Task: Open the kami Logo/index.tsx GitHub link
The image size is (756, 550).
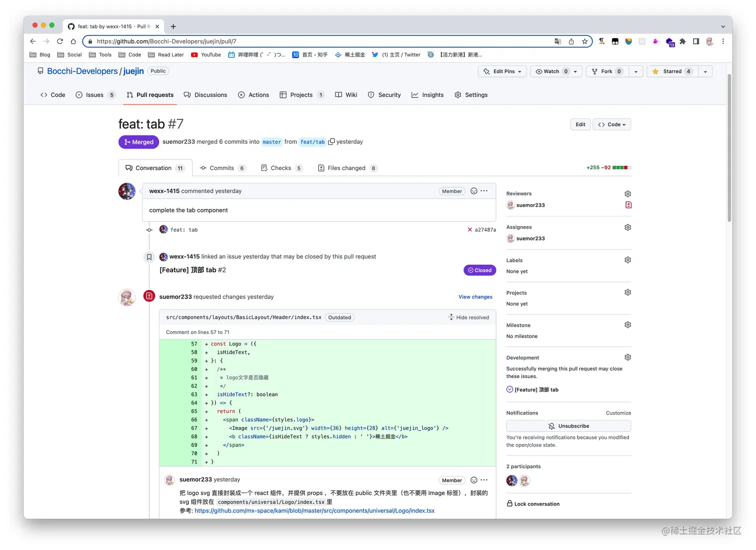Action: [314, 510]
